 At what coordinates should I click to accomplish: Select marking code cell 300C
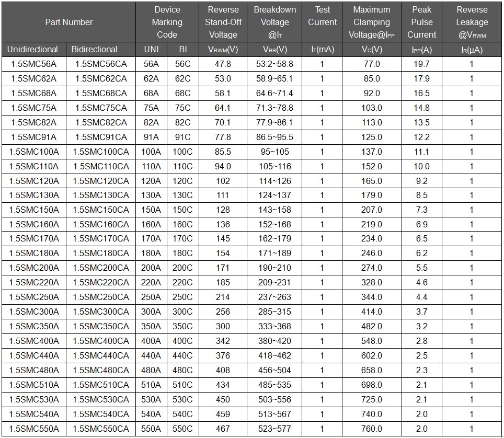coord(182,312)
